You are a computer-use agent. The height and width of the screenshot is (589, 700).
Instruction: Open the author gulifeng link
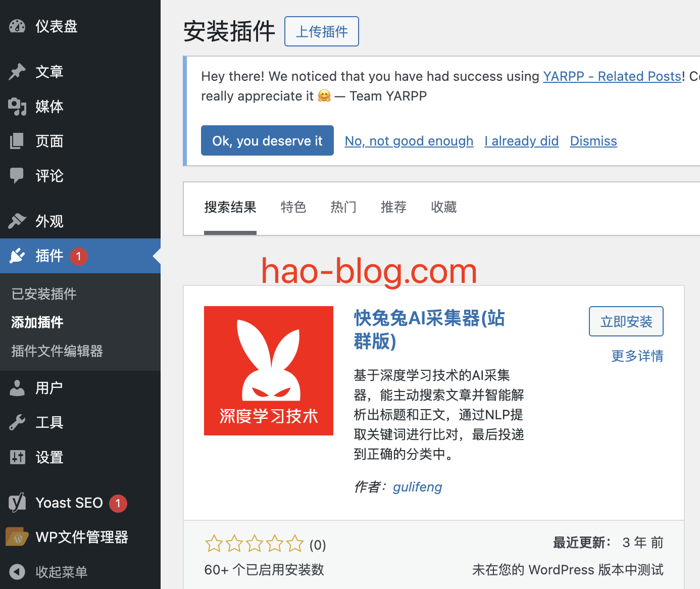click(x=418, y=487)
